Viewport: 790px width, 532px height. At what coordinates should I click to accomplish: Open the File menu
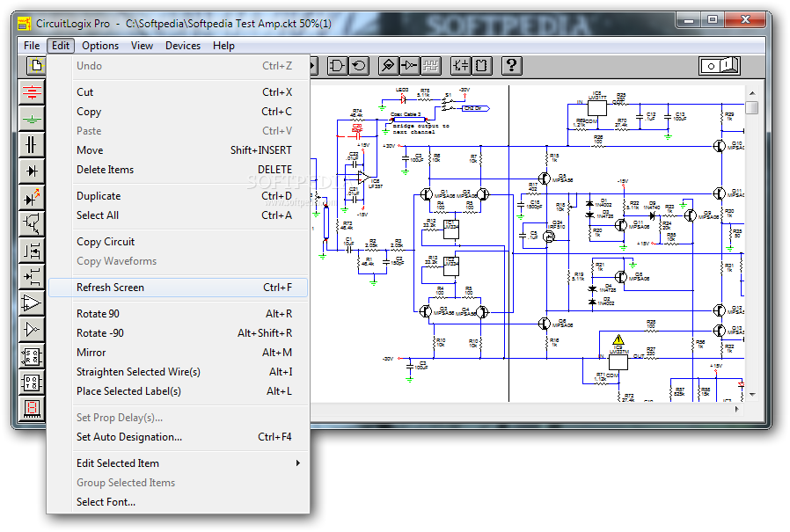point(32,46)
